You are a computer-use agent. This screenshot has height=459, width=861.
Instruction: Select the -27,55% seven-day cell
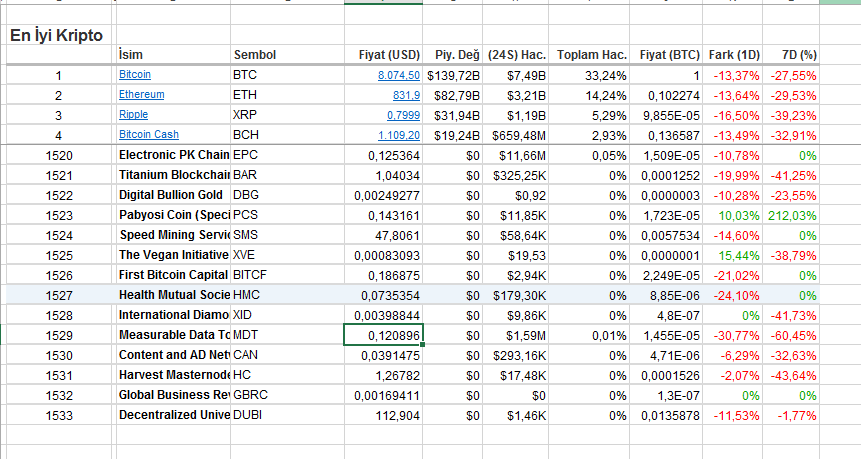[x=791, y=75]
